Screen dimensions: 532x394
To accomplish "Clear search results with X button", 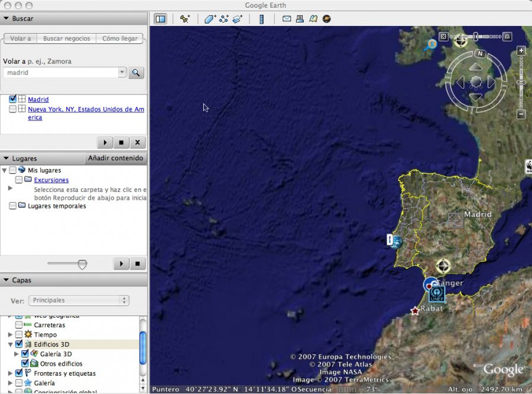I will pos(137,142).
